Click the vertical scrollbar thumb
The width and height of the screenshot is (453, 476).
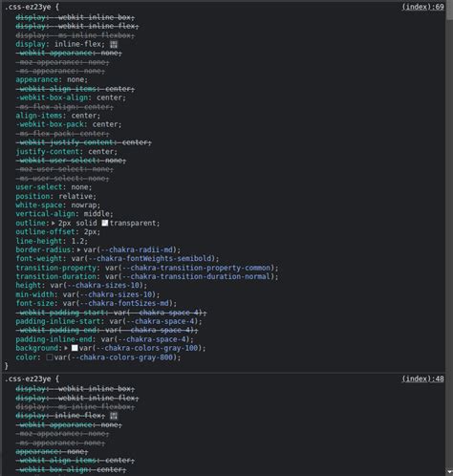449,11
